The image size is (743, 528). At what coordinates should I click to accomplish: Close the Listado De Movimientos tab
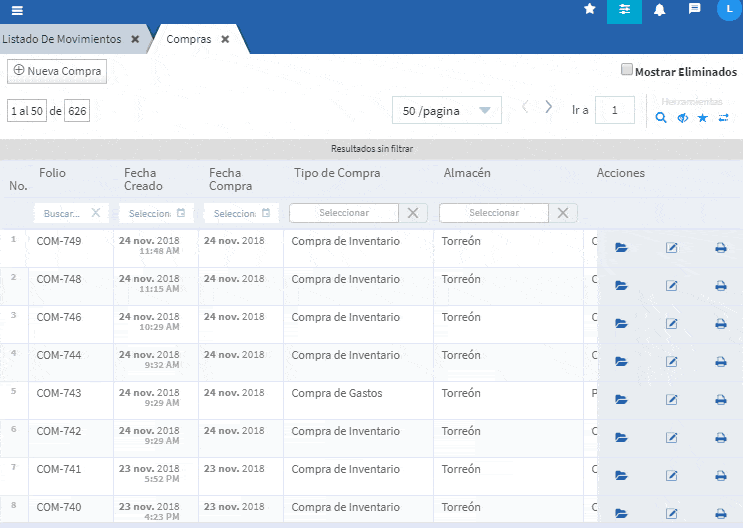pos(135,39)
